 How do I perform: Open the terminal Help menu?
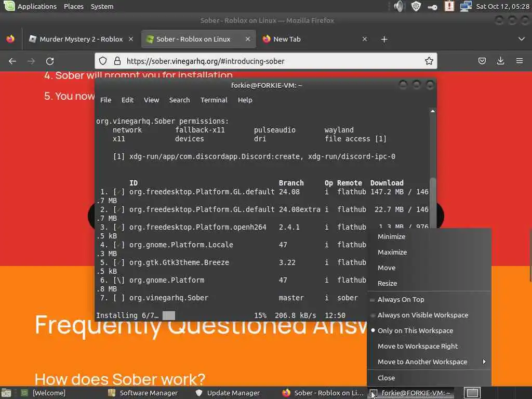click(x=245, y=100)
